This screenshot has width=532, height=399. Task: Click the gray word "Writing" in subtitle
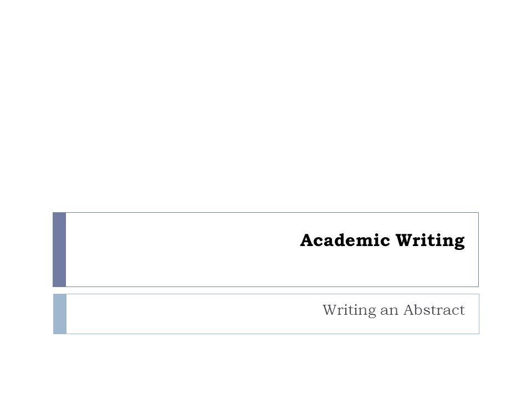click(x=349, y=310)
